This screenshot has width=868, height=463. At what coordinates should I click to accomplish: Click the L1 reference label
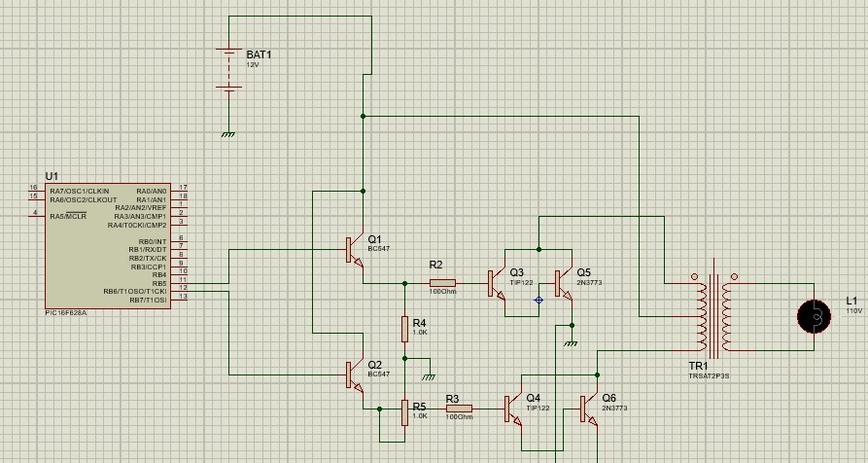click(x=851, y=301)
